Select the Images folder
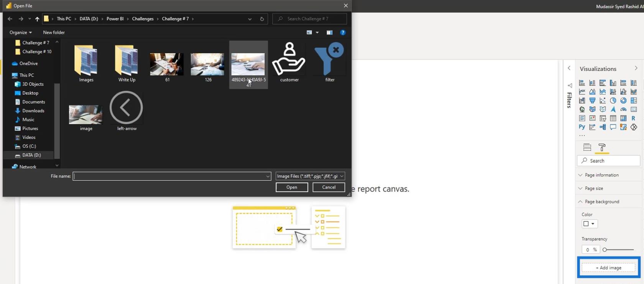644x284 pixels. [x=86, y=64]
